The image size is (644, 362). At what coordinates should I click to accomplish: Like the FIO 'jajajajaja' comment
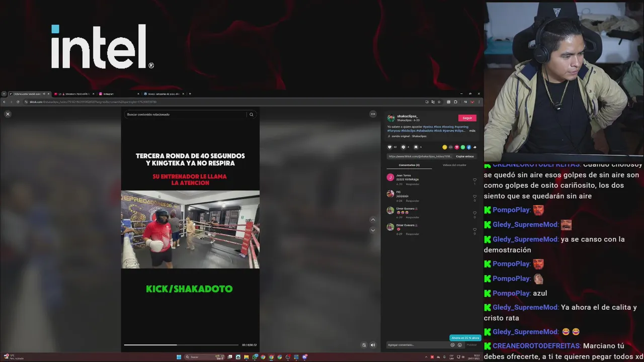click(474, 197)
